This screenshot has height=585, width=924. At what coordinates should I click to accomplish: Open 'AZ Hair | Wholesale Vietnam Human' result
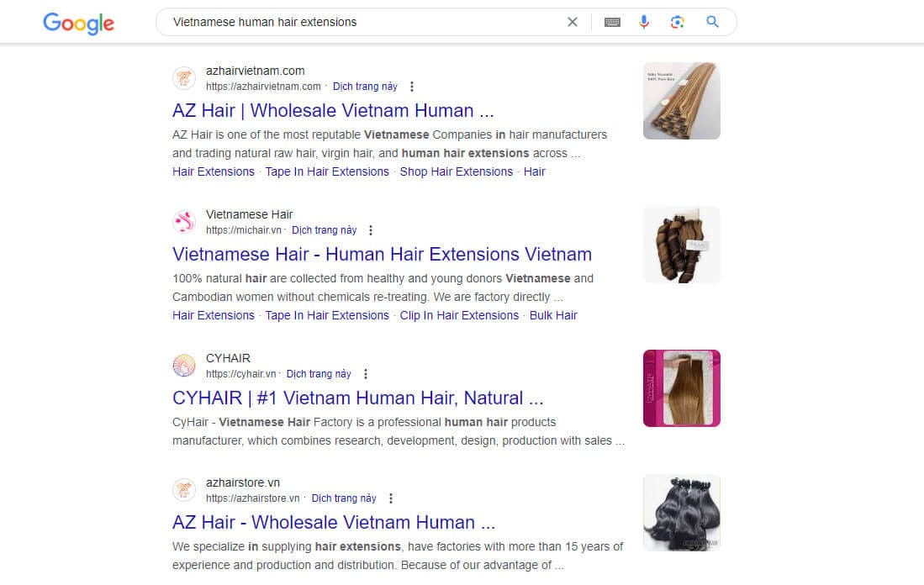pos(333,111)
